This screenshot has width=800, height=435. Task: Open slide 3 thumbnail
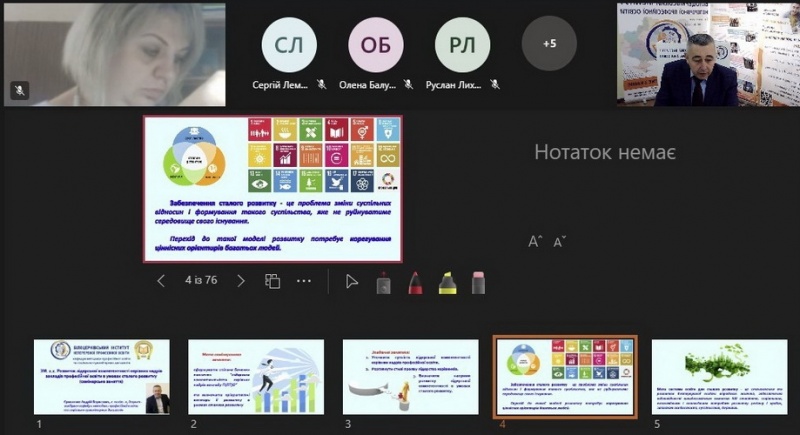point(411,377)
